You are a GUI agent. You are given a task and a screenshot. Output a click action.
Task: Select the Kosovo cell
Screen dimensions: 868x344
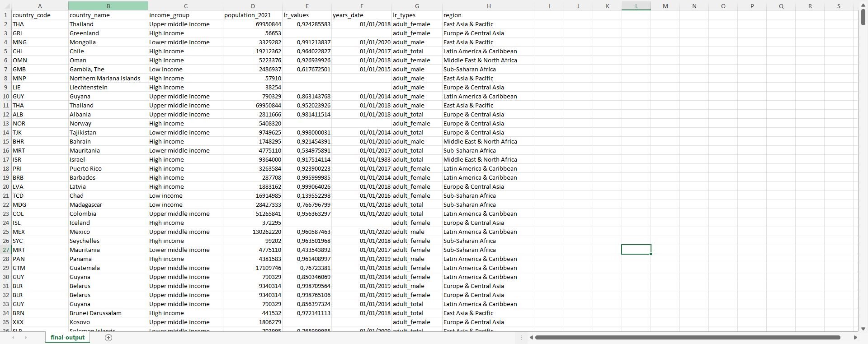(108, 322)
